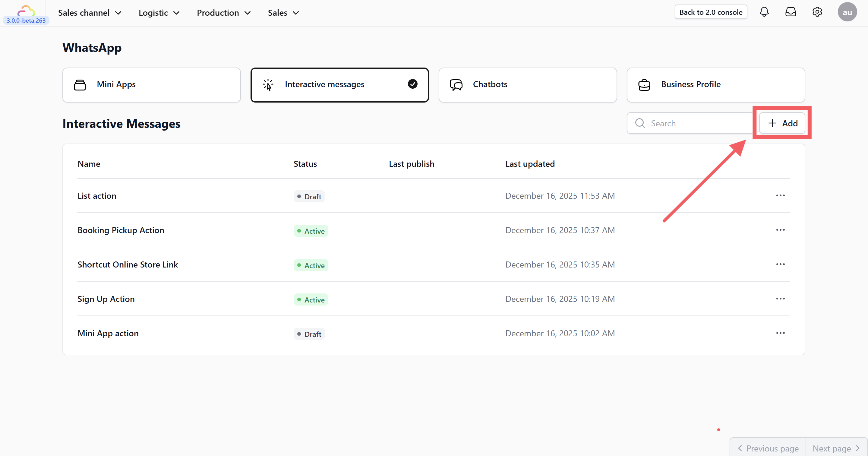Click the Mini Apps box icon
This screenshot has height=456, width=868.
(80, 84)
